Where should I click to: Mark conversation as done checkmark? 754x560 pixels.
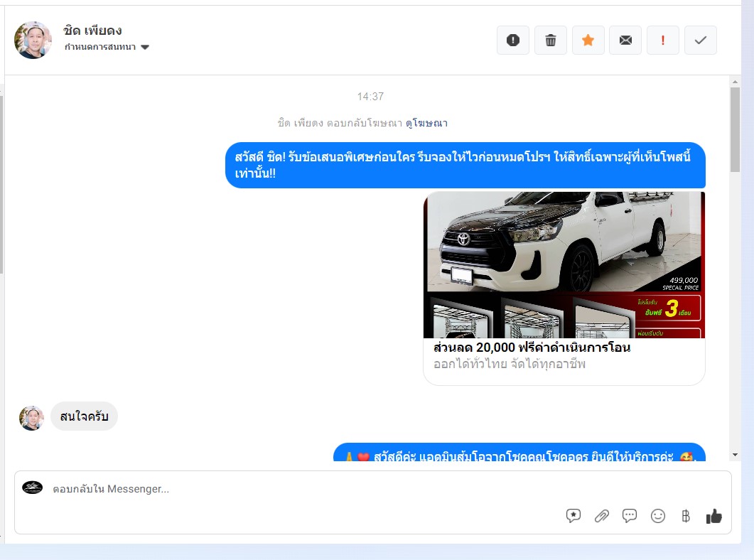(701, 41)
